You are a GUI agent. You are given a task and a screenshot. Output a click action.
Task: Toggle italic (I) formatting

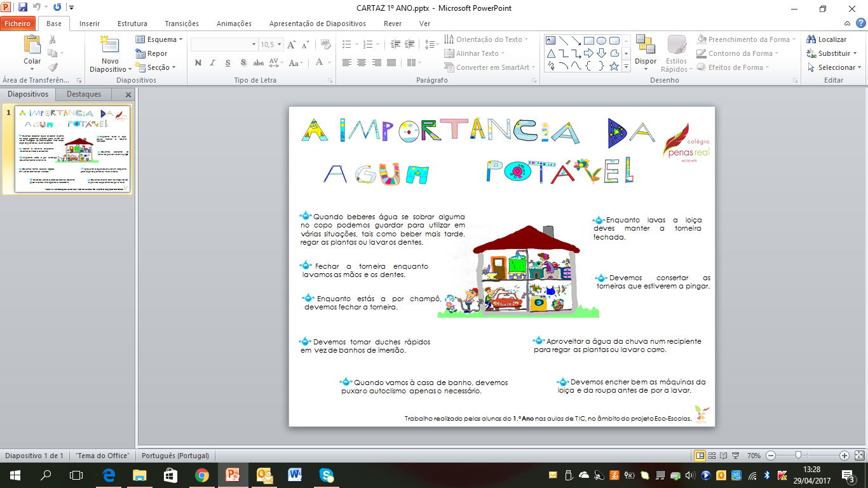point(212,63)
